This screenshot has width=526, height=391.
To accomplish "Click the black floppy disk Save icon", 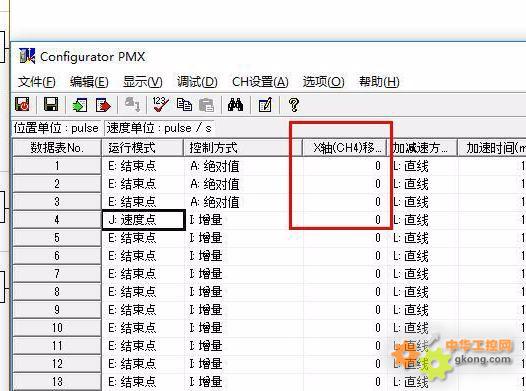I will pyautogui.click(x=51, y=104).
